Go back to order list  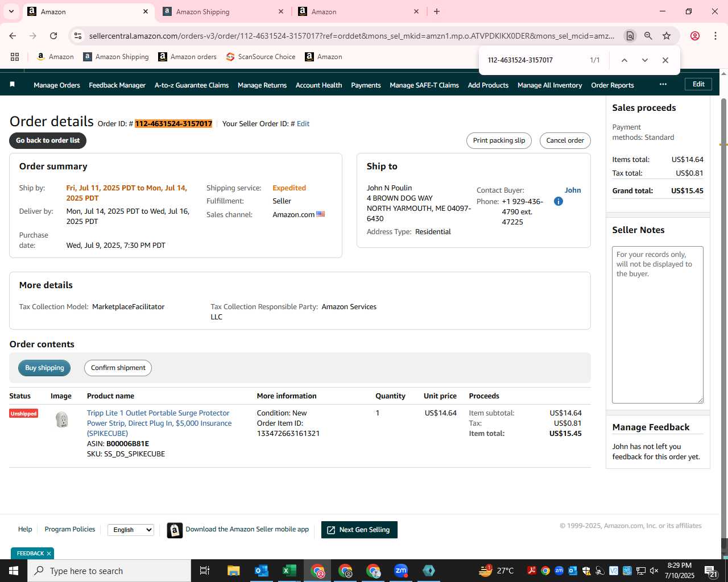click(48, 140)
